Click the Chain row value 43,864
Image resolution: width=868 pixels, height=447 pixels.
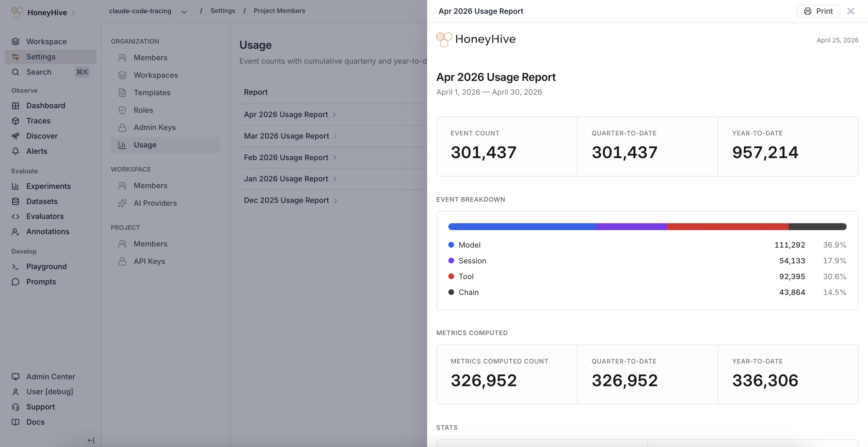pyautogui.click(x=792, y=292)
